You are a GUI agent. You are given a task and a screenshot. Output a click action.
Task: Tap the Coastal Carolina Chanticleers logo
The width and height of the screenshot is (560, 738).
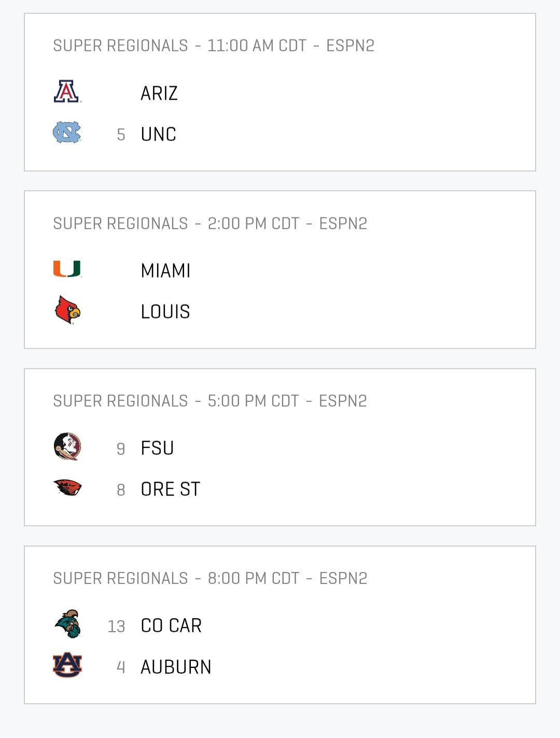click(67, 624)
